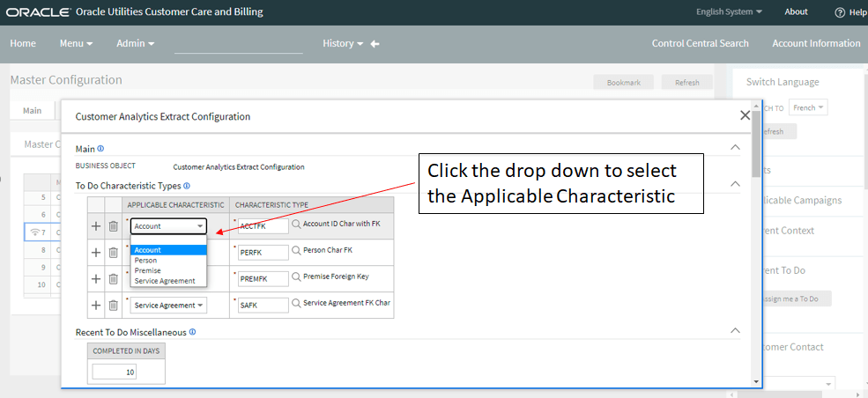Select row 8 in the background grid
This screenshot has width=868, height=398.
coord(42,250)
